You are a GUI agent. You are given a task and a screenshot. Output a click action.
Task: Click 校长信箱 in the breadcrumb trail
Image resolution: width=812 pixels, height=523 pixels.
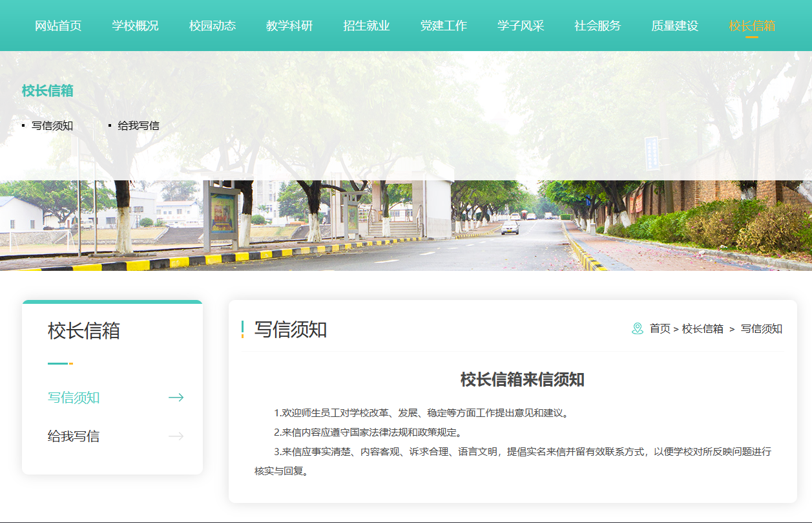pyautogui.click(x=702, y=329)
